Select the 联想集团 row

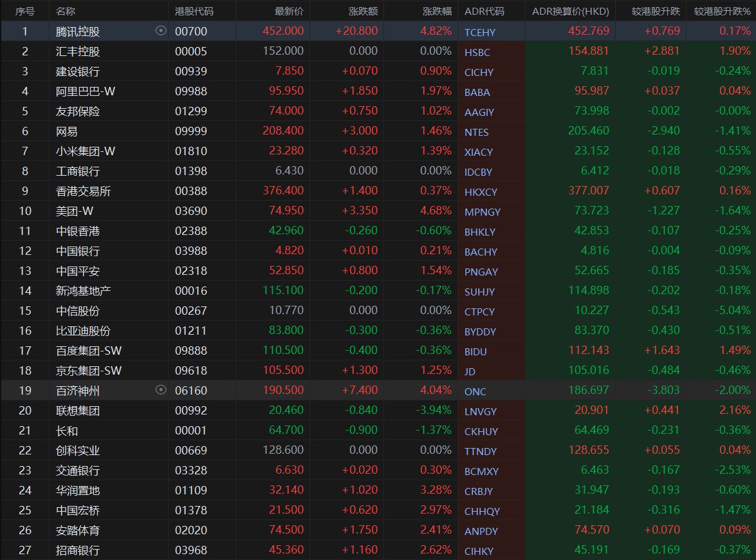click(x=378, y=411)
